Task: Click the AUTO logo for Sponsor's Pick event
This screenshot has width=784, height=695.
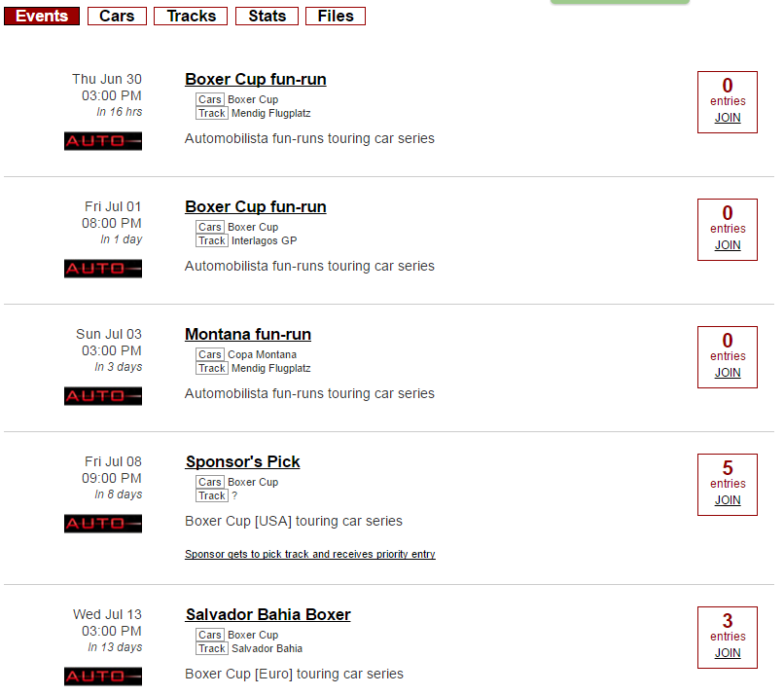Action: pyautogui.click(x=103, y=524)
